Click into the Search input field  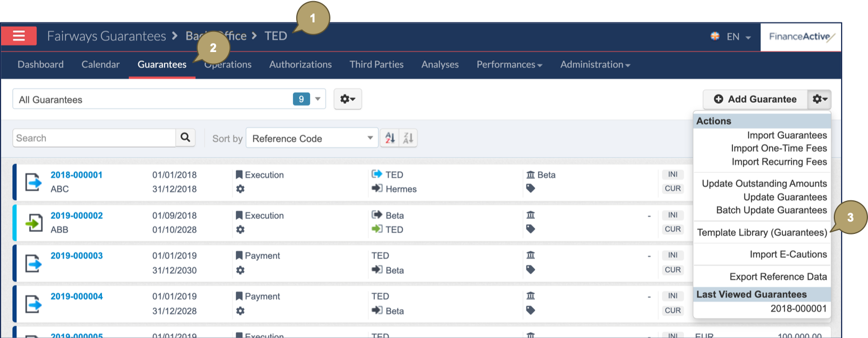[94, 138]
